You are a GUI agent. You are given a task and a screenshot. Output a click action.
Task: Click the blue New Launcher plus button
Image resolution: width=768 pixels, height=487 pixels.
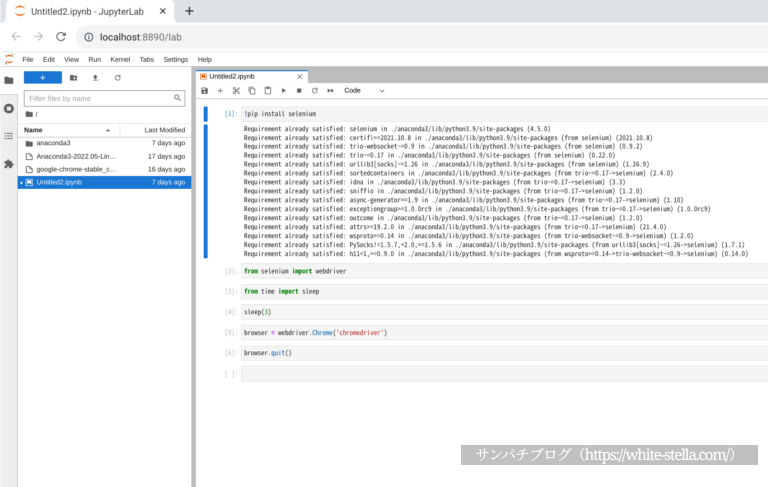coord(43,78)
